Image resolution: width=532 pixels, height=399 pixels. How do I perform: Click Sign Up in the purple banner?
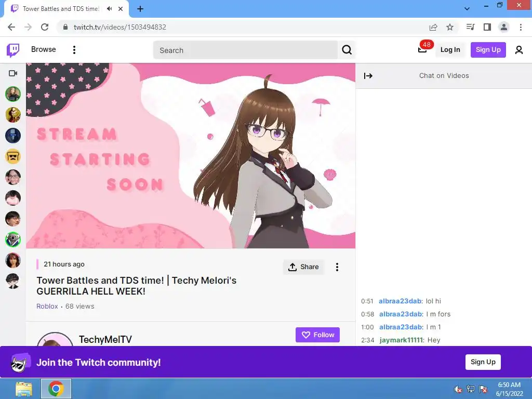(483, 362)
